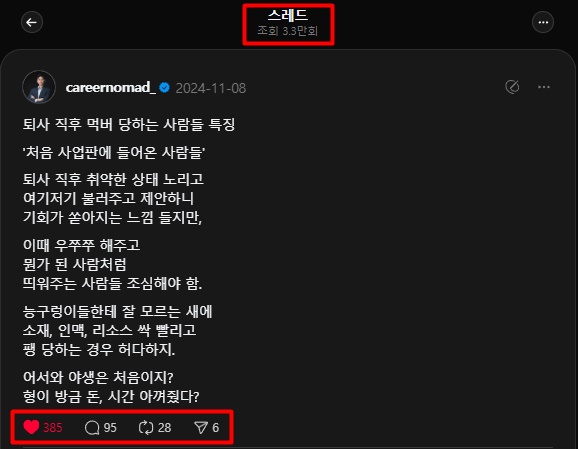The image size is (578, 449).
Task: Click the share count 6
Action: pos(216,428)
